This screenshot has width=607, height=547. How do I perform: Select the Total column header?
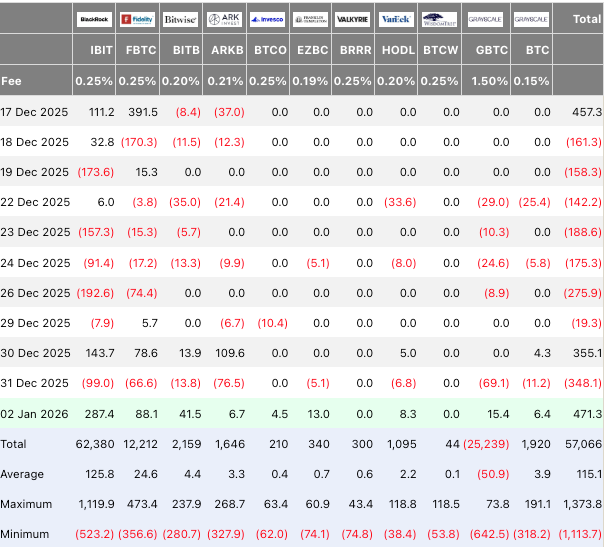click(586, 19)
